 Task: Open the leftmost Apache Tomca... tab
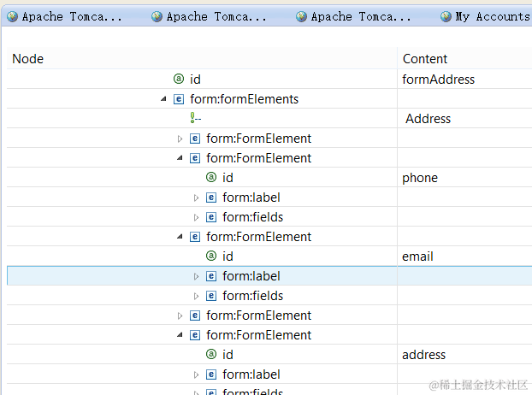click(65, 16)
